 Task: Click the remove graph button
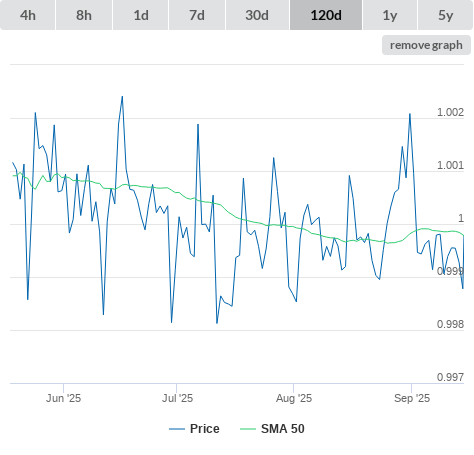pos(426,45)
